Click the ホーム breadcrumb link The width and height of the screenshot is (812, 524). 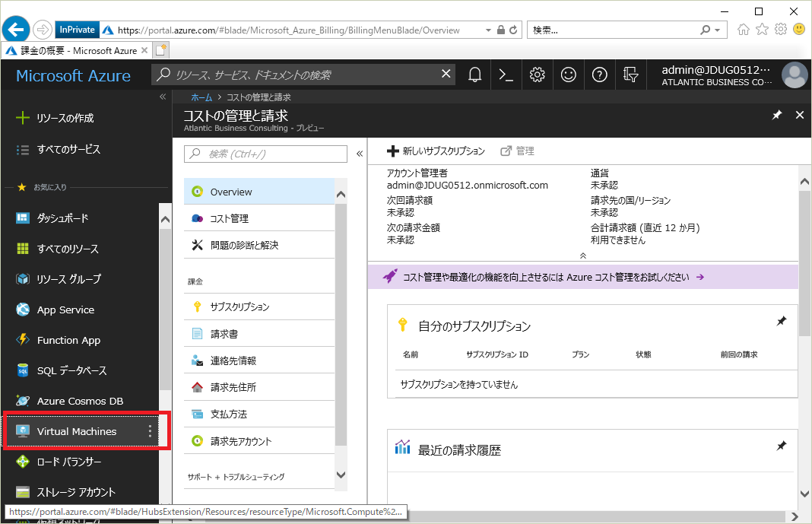tap(201, 97)
